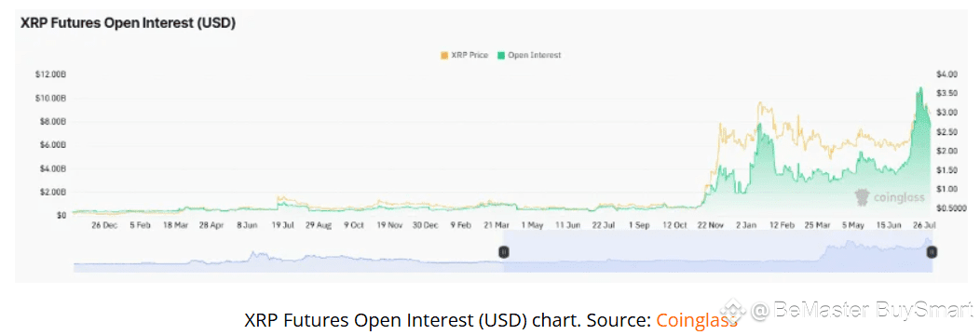
Task: Click the $1.00 right axis label
Action: coord(946,189)
